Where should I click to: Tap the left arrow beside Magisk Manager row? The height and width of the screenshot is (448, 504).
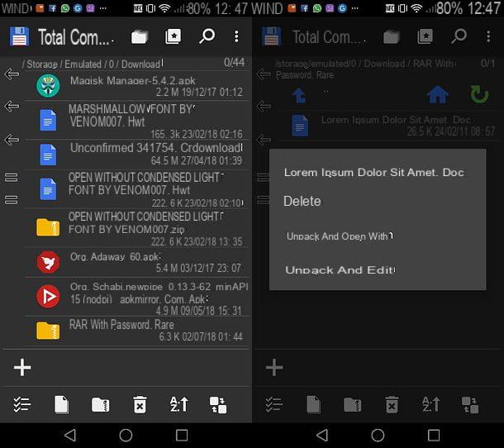pos(12,74)
